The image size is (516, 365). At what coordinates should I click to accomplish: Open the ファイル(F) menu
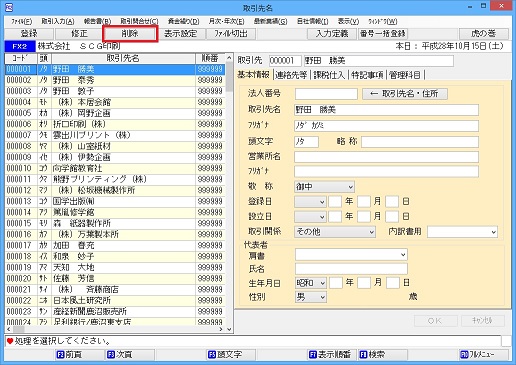click(22, 21)
